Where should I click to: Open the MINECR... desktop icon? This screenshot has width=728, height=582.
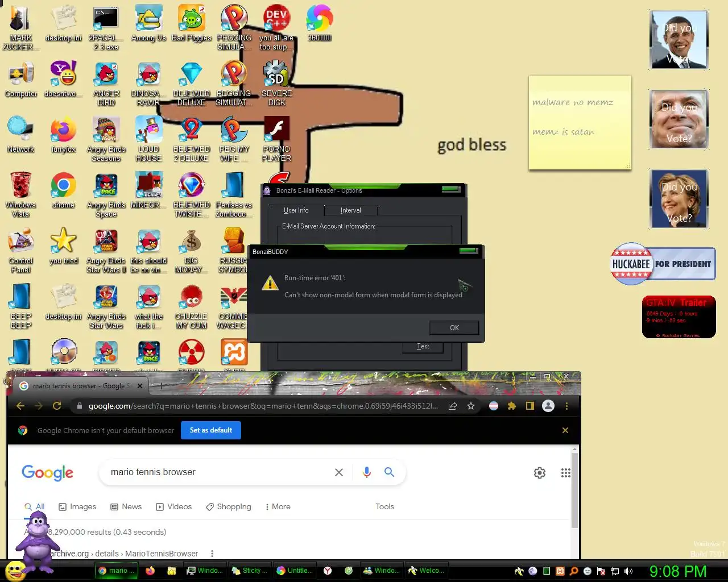point(149,191)
